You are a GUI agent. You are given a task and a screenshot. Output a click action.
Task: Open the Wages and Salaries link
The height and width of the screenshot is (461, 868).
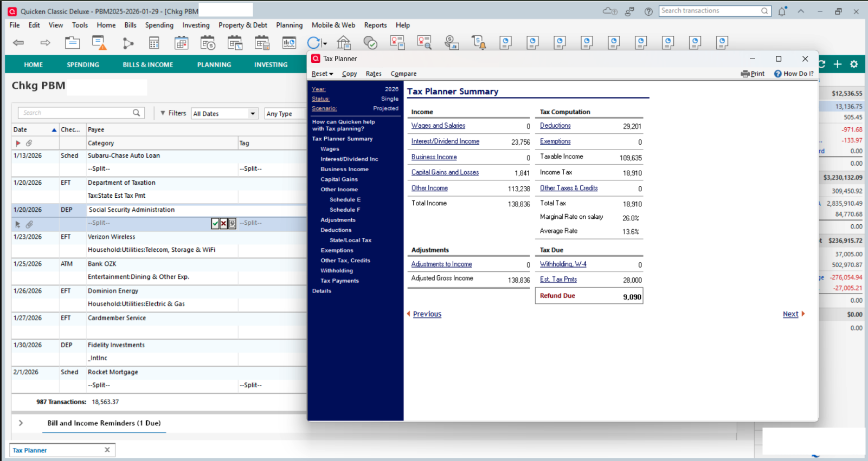pyautogui.click(x=438, y=126)
